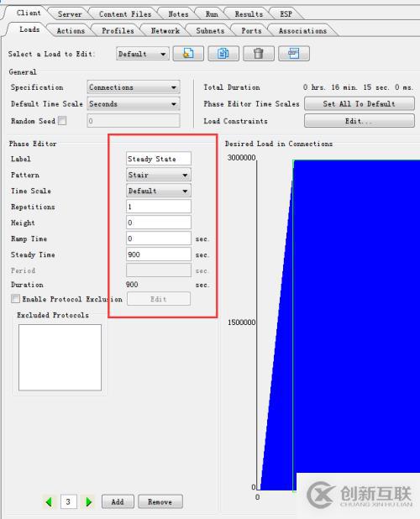The width and height of the screenshot is (420, 519).
Task: Open the Pattern dropdown showing Stair
Action: pos(159,175)
